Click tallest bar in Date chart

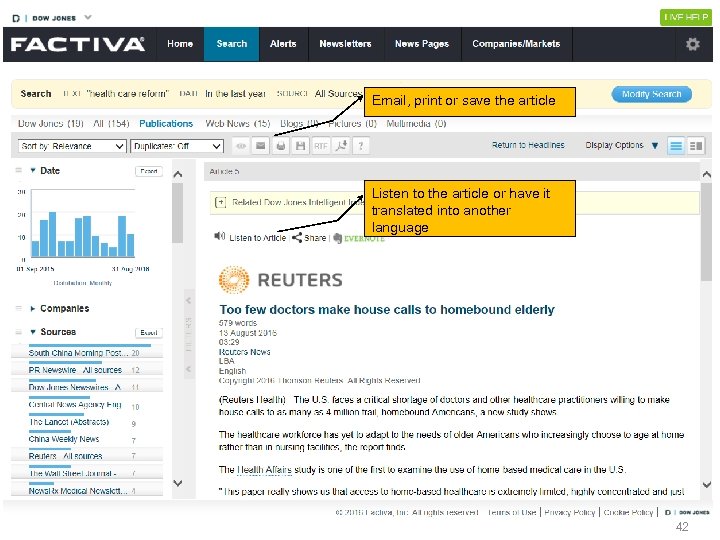[52, 234]
